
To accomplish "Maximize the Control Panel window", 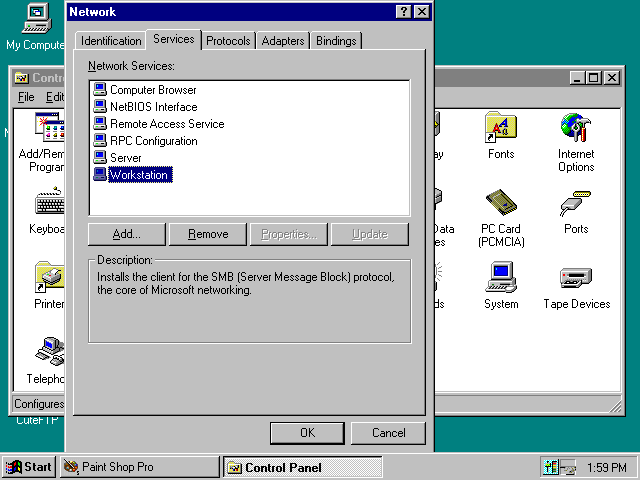I will 593,78.
